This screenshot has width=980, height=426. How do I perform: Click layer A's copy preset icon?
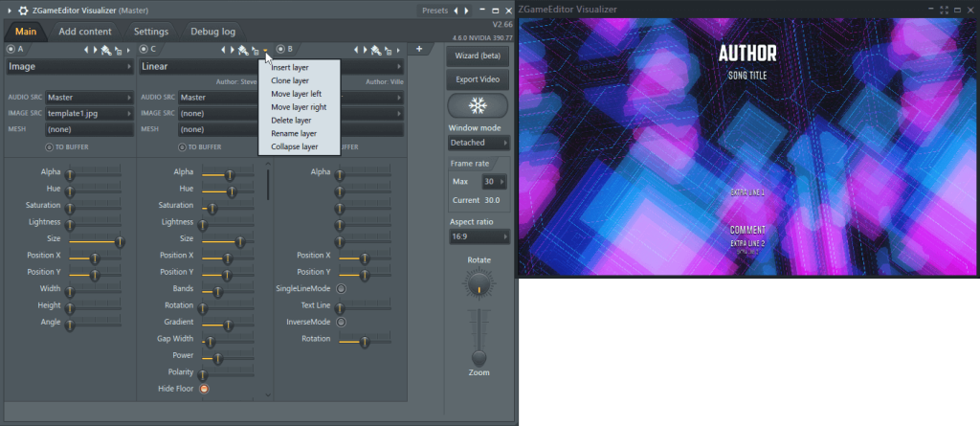(120, 49)
